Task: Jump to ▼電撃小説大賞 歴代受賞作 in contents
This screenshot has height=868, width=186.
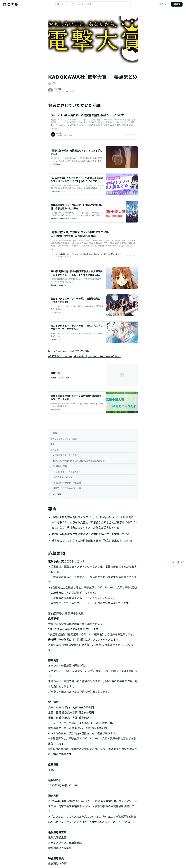Action: click(x=66, y=455)
